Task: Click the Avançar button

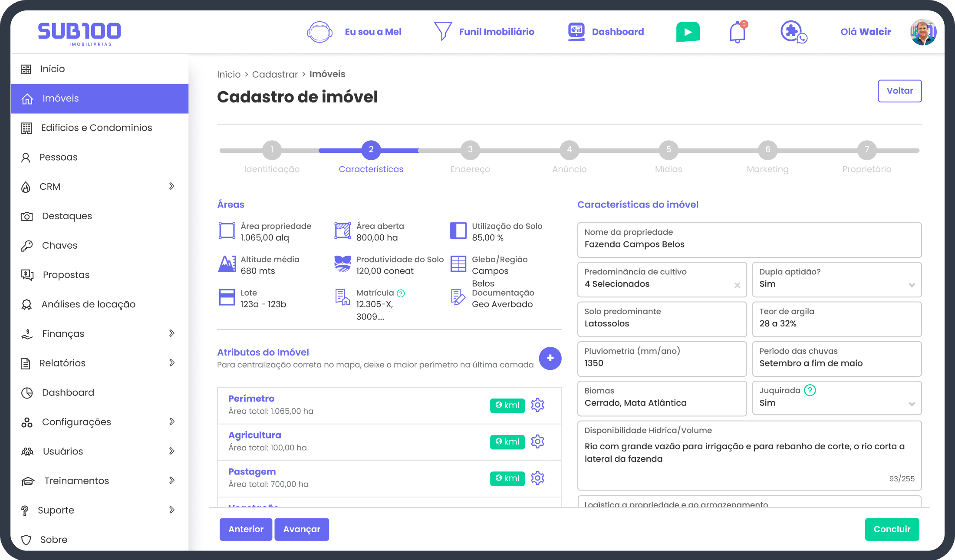Action: 302,529
